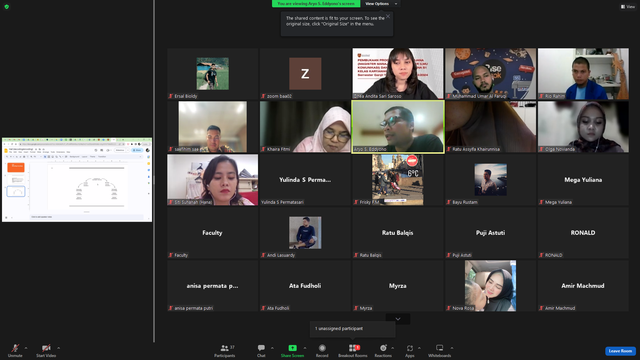Click the Puji Astuti participant tile
Image resolution: width=640 pixels, height=360 pixels.
pos(491,233)
